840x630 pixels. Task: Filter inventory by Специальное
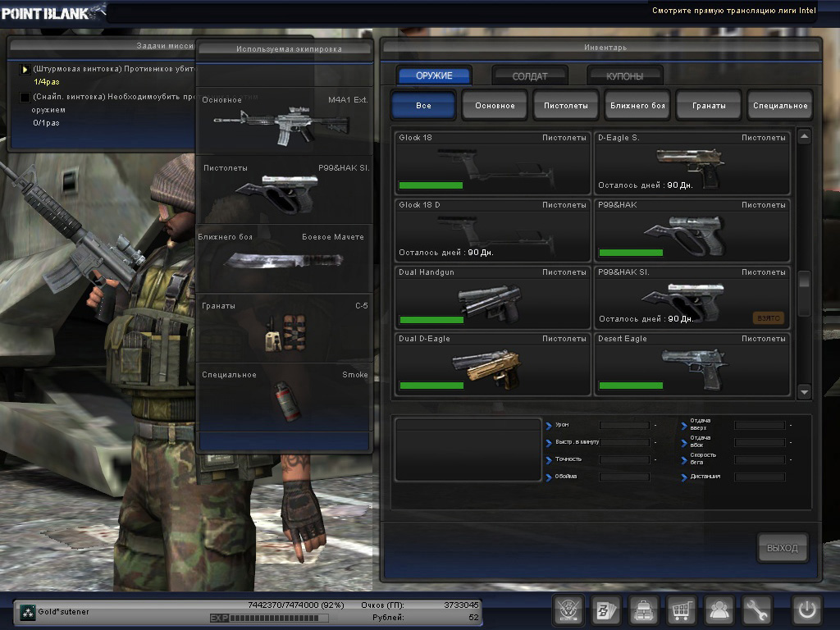tap(780, 105)
